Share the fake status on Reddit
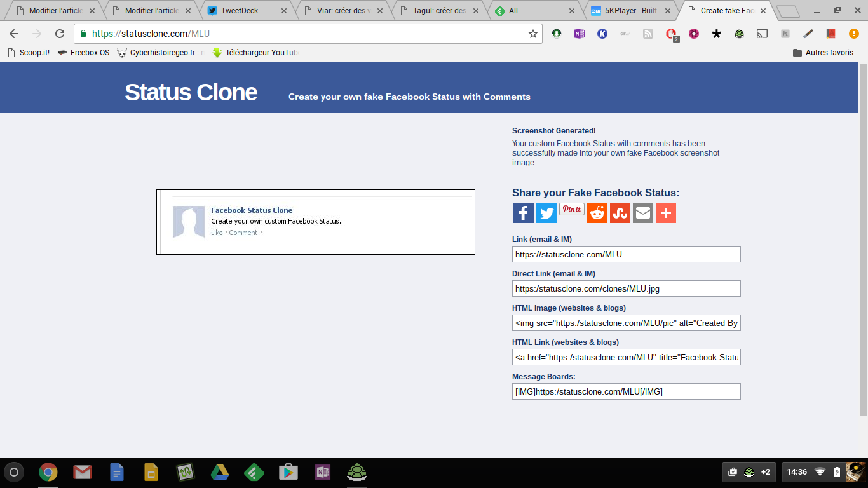The image size is (868, 488). click(x=597, y=213)
